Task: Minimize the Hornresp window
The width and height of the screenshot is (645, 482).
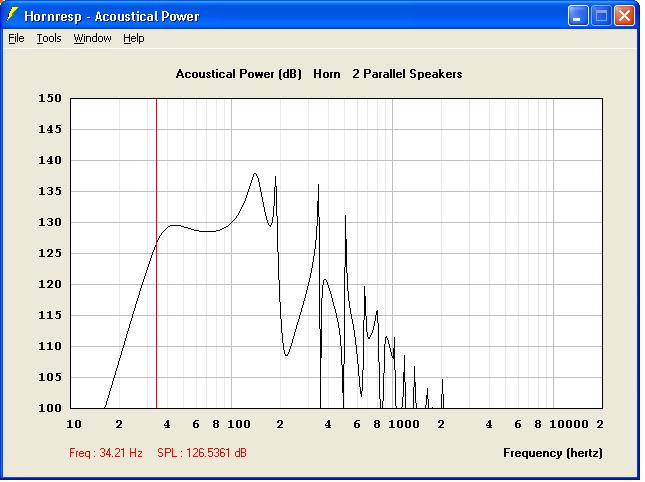Action: point(578,16)
